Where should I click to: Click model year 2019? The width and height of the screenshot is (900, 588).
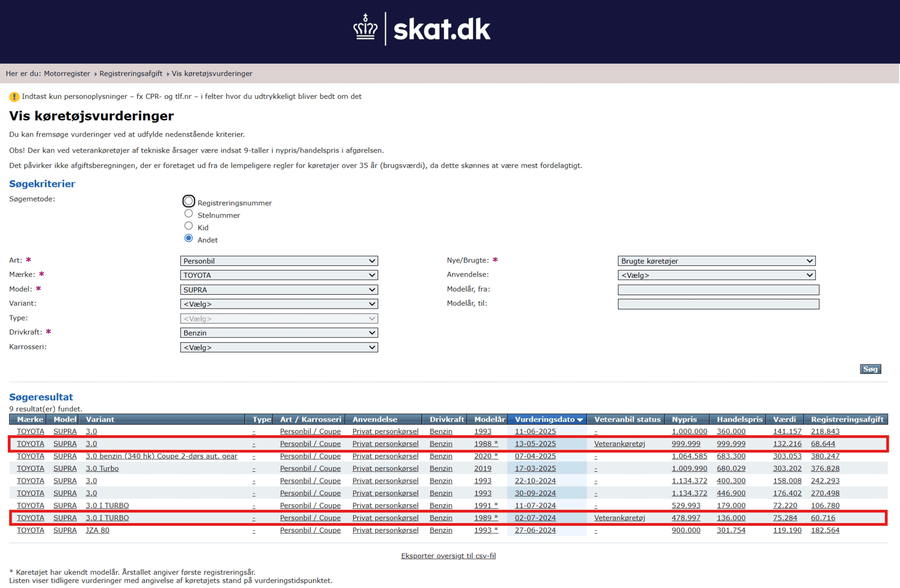[483, 468]
